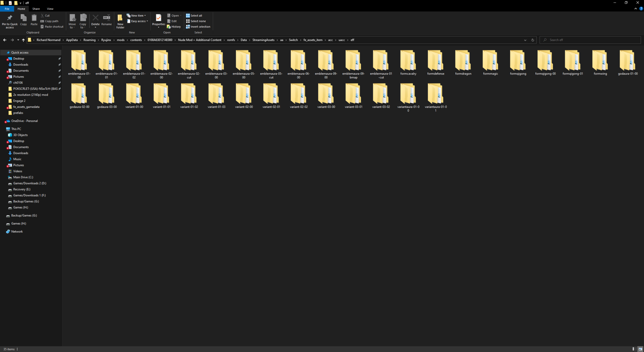The width and height of the screenshot is (644, 352).
Task: Select Quick access in navigation pane
Action: 20,53
